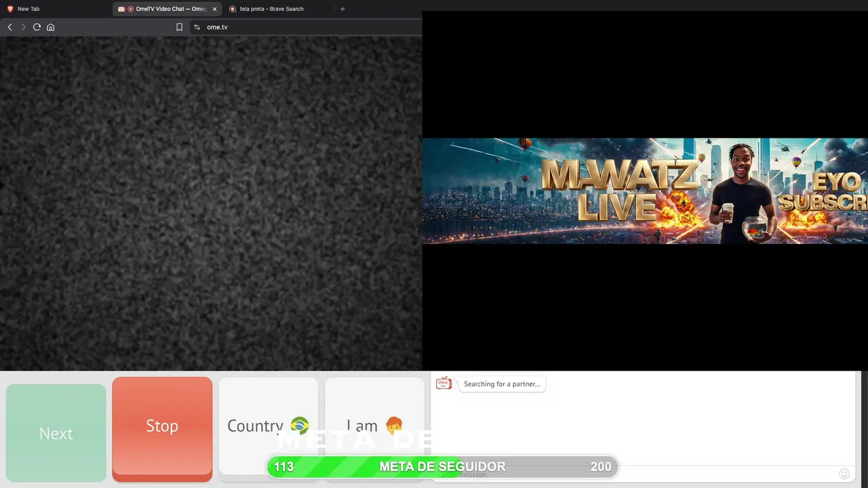Viewport: 868px width, 488px height.
Task: Go to the browser home page
Action: [x=50, y=27]
